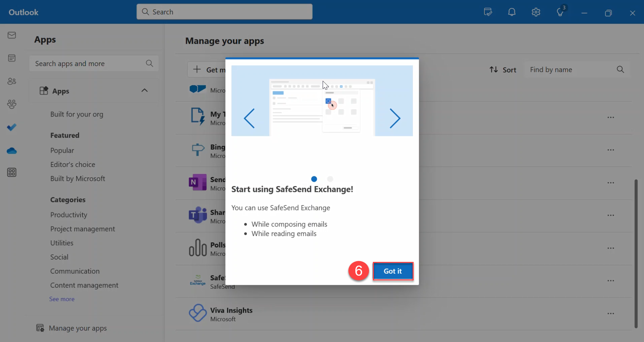Open more options for Bing row
Image resolution: width=644 pixels, height=342 pixels.
611,150
